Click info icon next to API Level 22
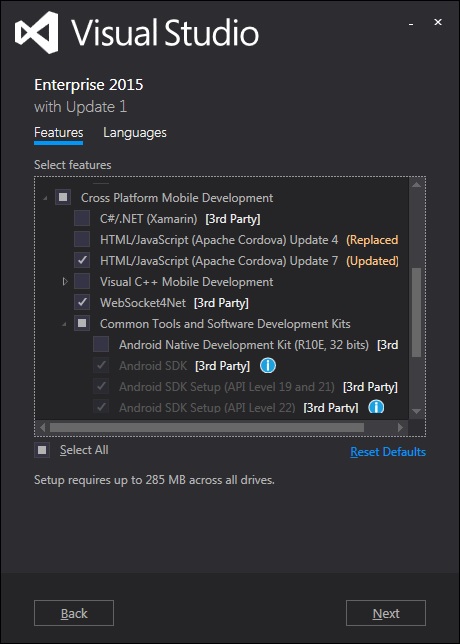Image resolution: width=460 pixels, height=644 pixels. pos(376,407)
